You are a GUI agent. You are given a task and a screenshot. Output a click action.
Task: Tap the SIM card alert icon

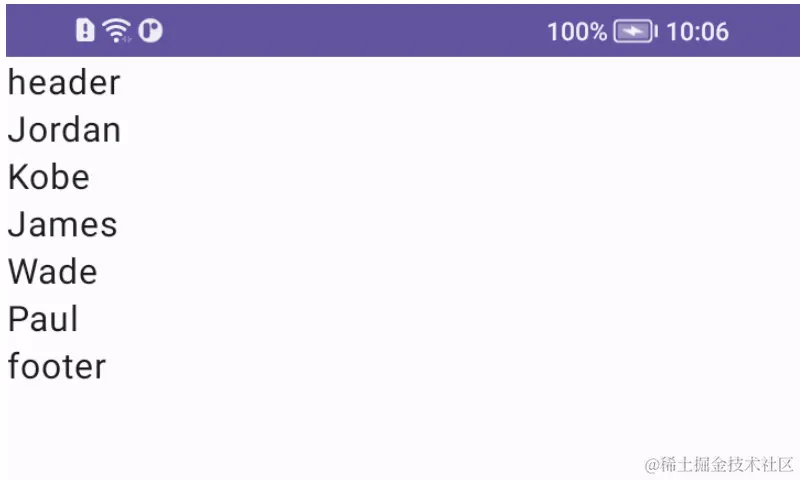[x=85, y=30]
